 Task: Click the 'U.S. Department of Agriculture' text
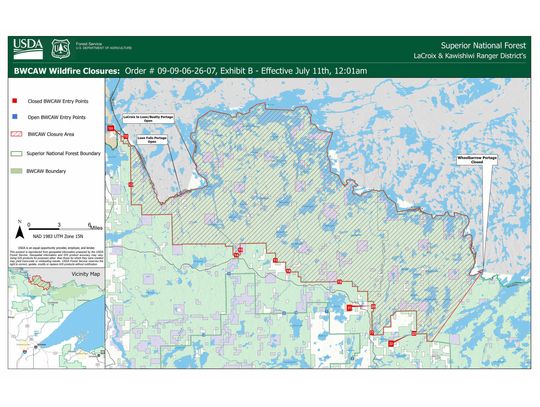(104, 48)
